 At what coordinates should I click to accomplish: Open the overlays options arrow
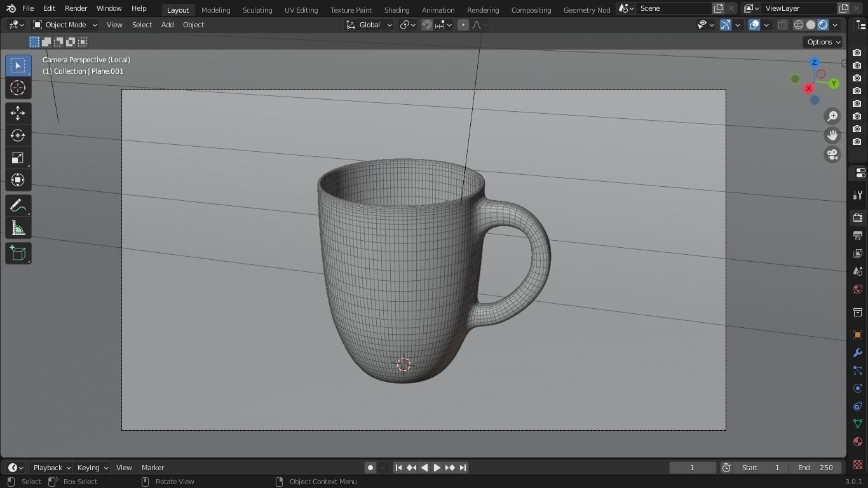(x=766, y=25)
